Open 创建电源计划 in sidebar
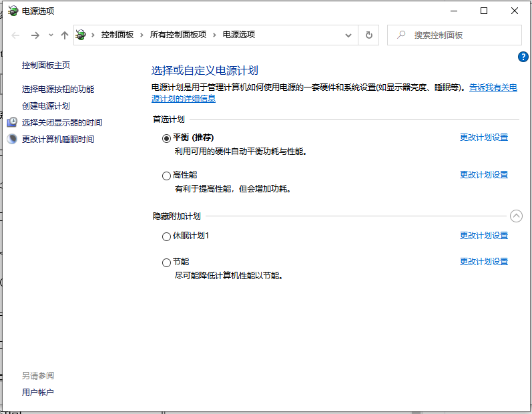 [46, 106]
